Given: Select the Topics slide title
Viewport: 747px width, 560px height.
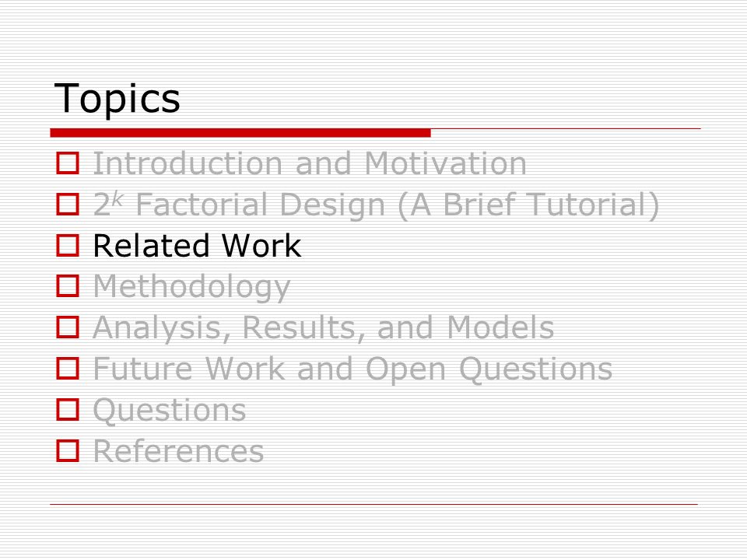Looking at the screenshot, I should pos(117,98).
